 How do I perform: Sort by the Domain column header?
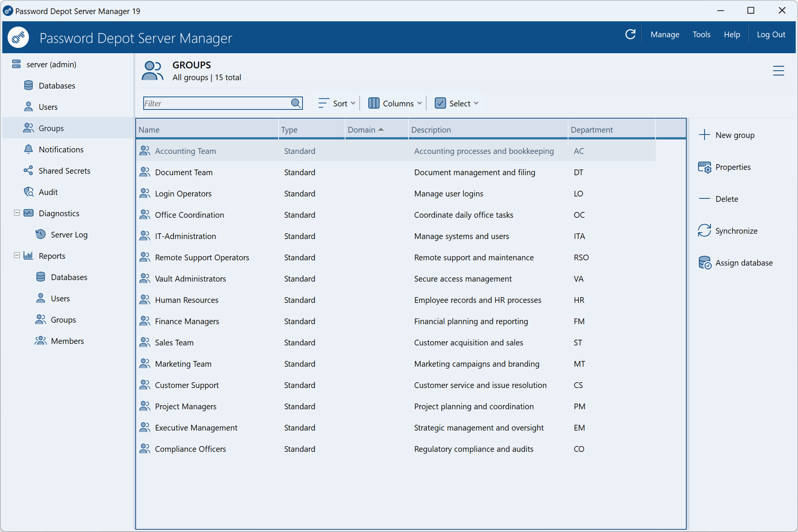pos(376,130)
